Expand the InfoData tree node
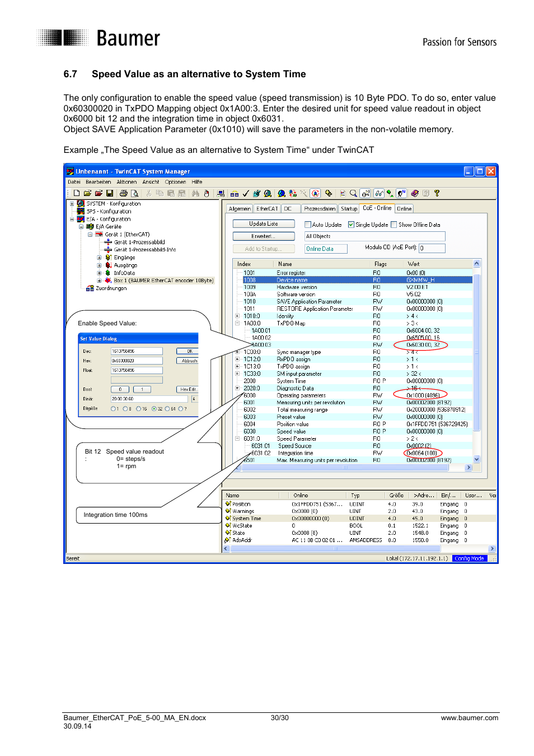This screenshot has height=756, width=534. click(x=99, y=273)
